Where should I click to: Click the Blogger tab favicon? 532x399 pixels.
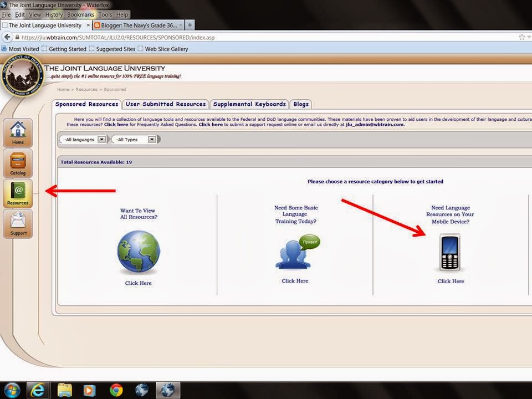pyautogui.click(x=97, y=25)
